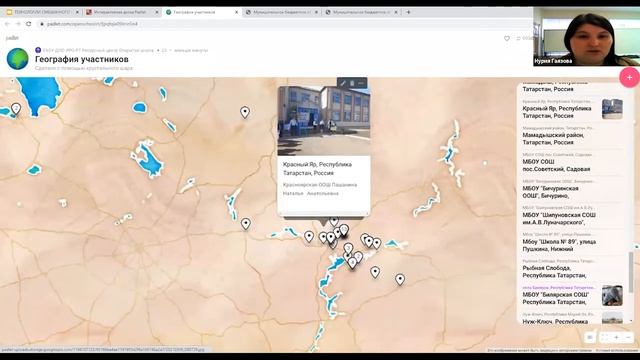Click the participant video thumbnail Нурия Гаязова
This screenshot has width=640, height=360.
pyautogui.click(x=587, y=37)
